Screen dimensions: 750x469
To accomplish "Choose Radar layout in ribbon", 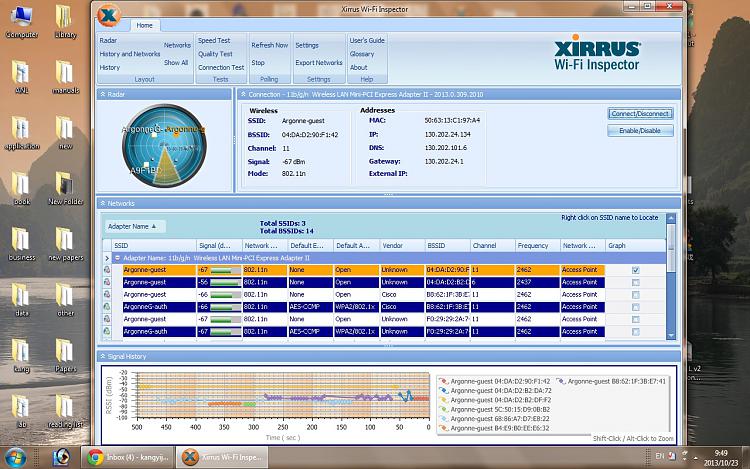I will 108,41.
